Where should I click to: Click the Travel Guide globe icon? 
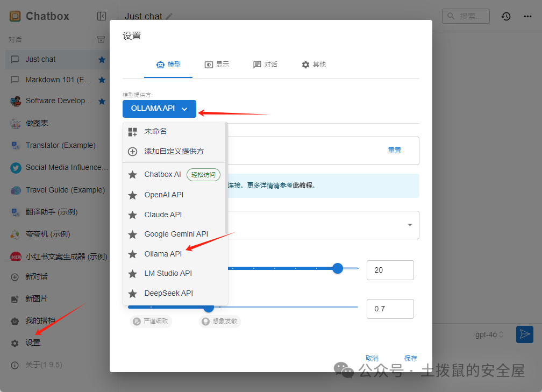click(16, 190)
